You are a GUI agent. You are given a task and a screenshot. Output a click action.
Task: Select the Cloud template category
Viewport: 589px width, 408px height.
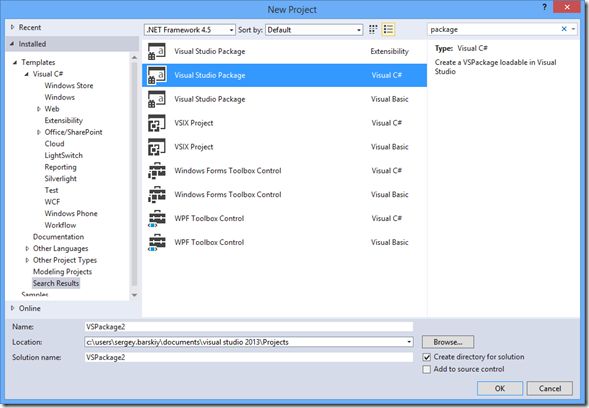[x=54, y=144]
